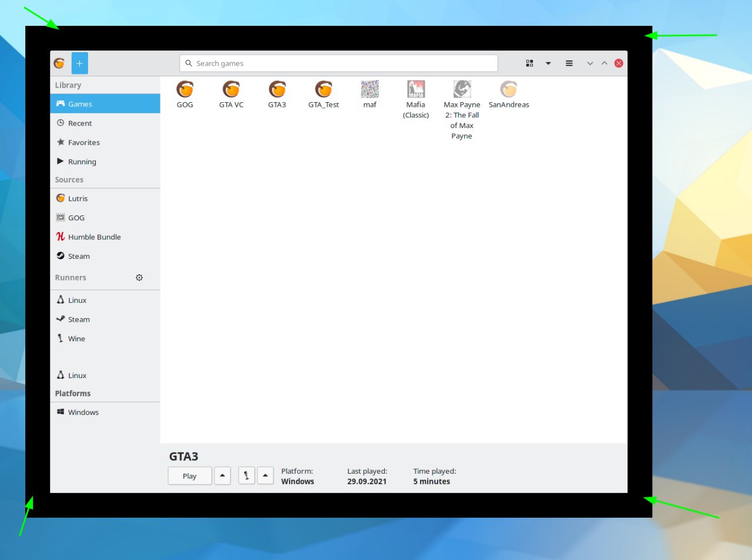Select the Mafia (Classic) game icon
752x560 pixels.
[416, 89]
